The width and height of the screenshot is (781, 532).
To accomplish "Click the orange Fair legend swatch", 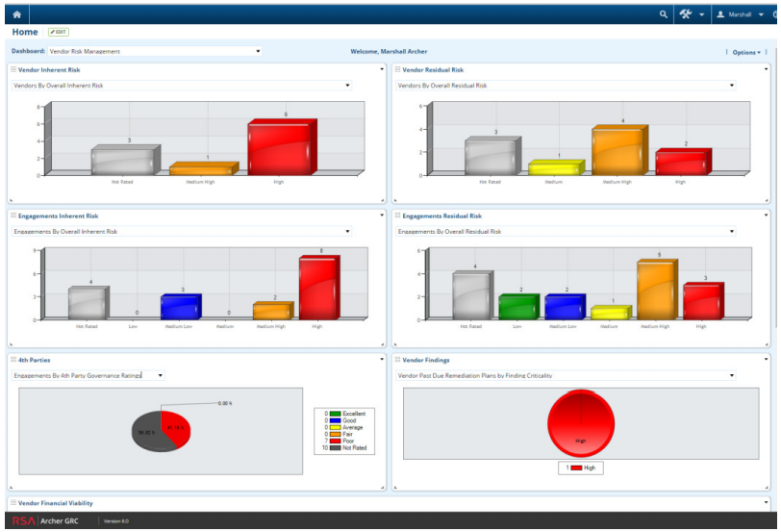I will click(335, 435).
